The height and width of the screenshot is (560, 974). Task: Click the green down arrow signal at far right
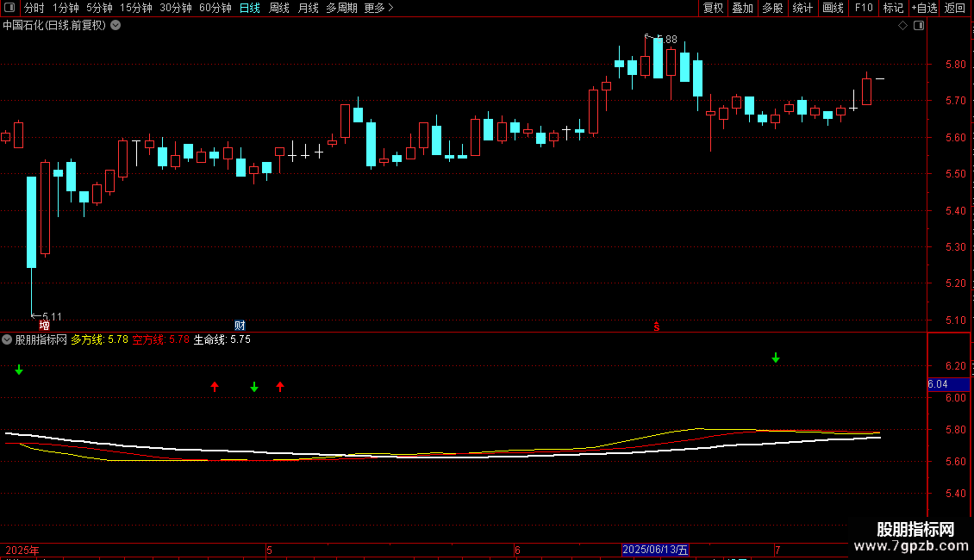pos(776,358)
